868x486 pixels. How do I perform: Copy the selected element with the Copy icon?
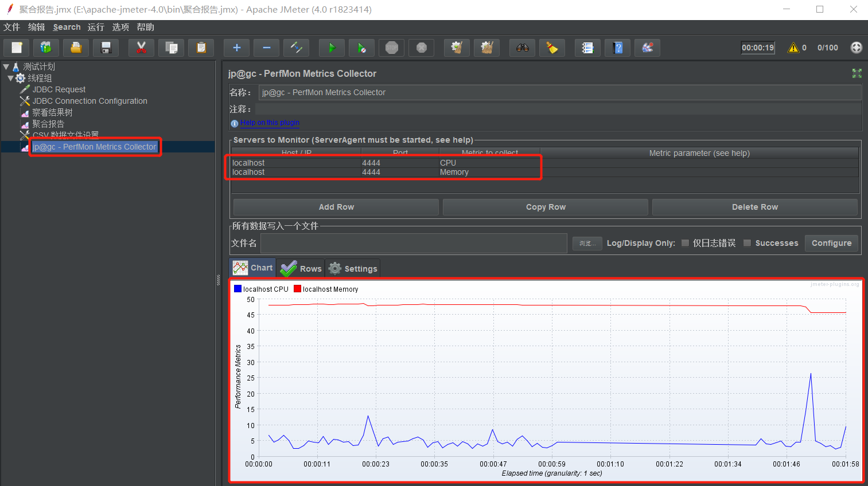point(172,48)
